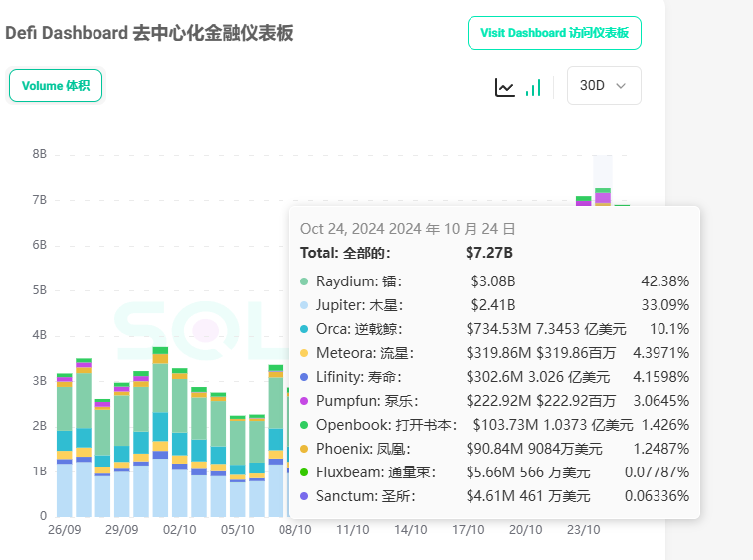The height and width of the screenshot is (560, 753).
Task: Click the Pumpfun purple legend dot
Action: click(x=305, y=401)
